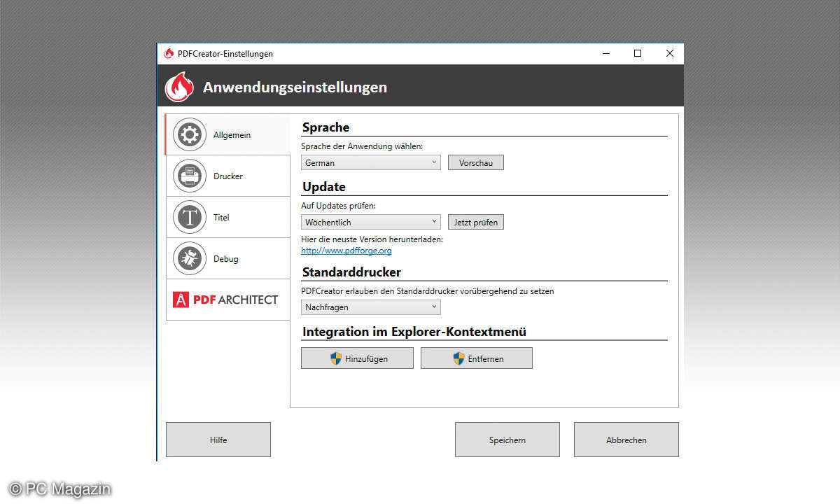
Task: Click the PDFCreator flame logo in header
Action: coord(180,87)
